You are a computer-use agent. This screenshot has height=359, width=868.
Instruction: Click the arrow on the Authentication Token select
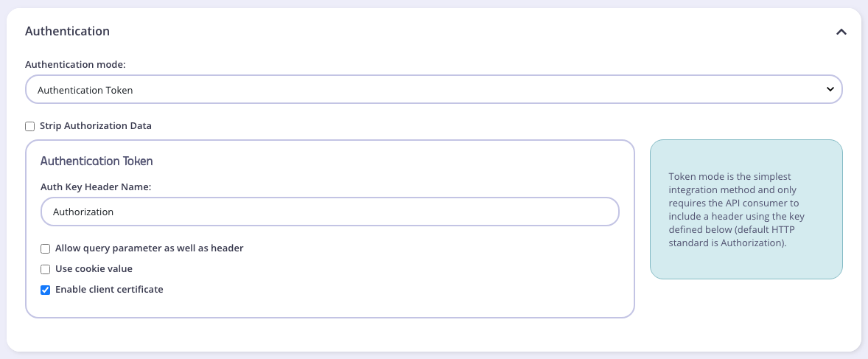pos(830,89)
